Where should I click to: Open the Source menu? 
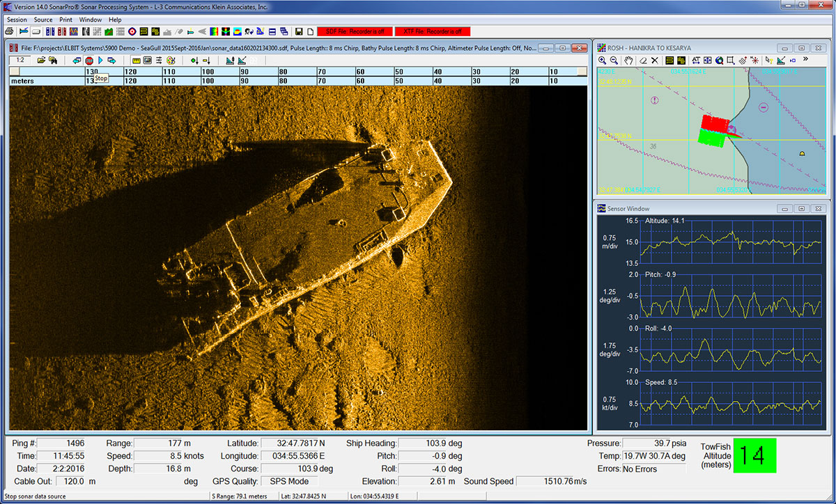(x=43, y=19)
